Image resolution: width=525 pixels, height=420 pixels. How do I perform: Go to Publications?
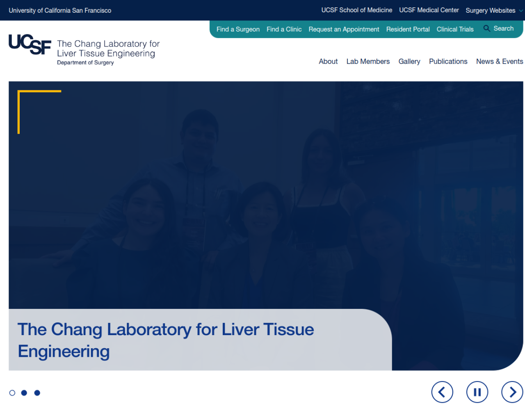(448, 62)
